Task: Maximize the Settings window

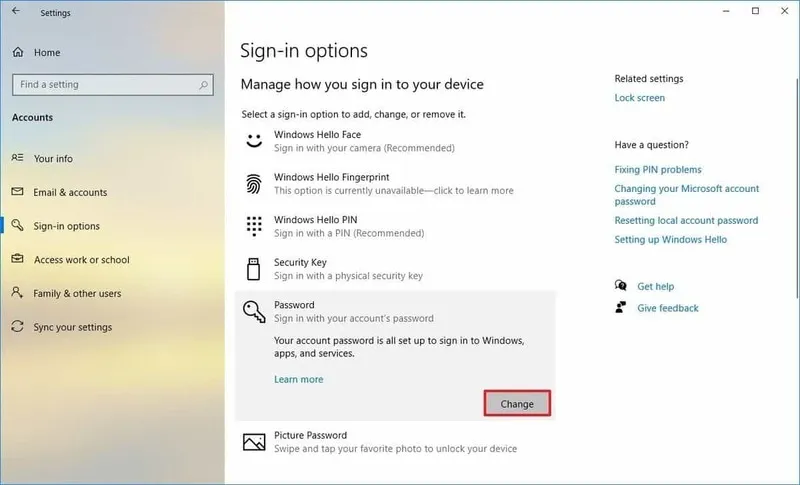Action: (755, 11)
